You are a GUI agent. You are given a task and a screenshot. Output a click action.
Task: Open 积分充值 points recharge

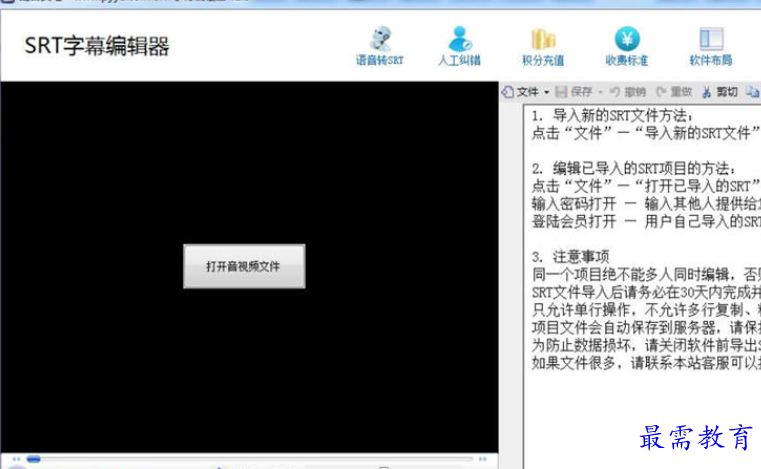[543, 46]
